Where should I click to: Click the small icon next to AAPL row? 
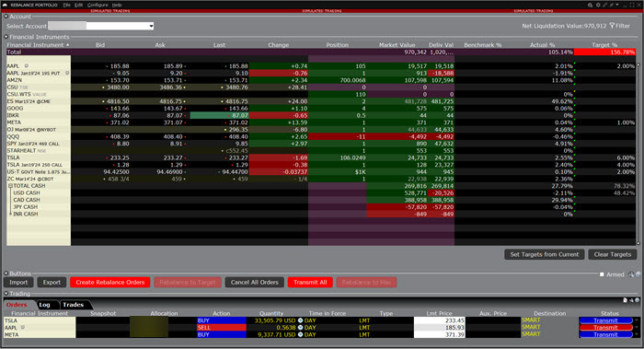27,65
